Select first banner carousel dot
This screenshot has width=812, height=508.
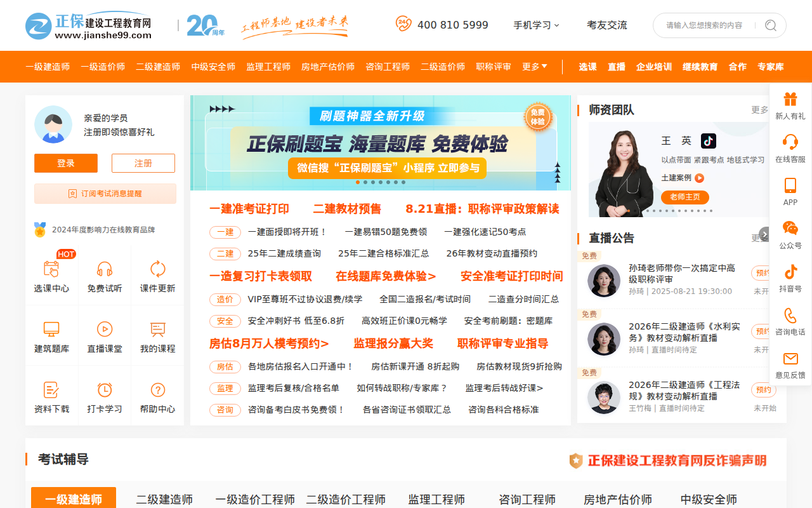tap(358, 182)
